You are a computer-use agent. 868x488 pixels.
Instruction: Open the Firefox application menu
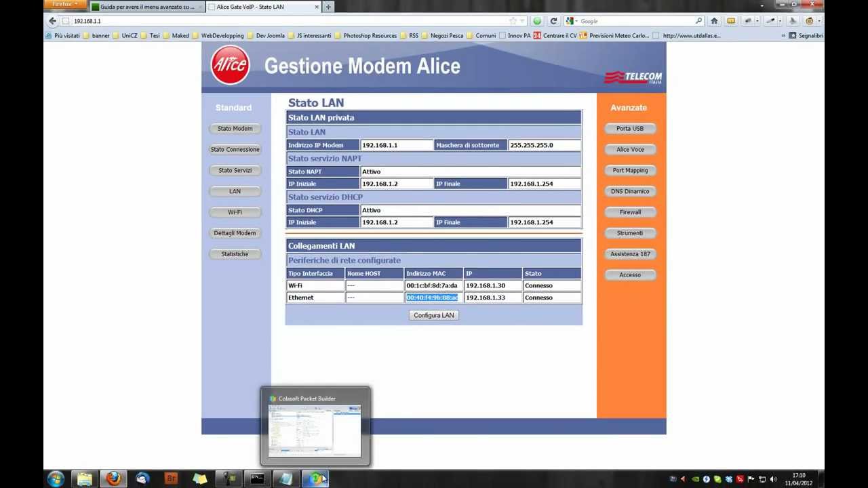66,5
